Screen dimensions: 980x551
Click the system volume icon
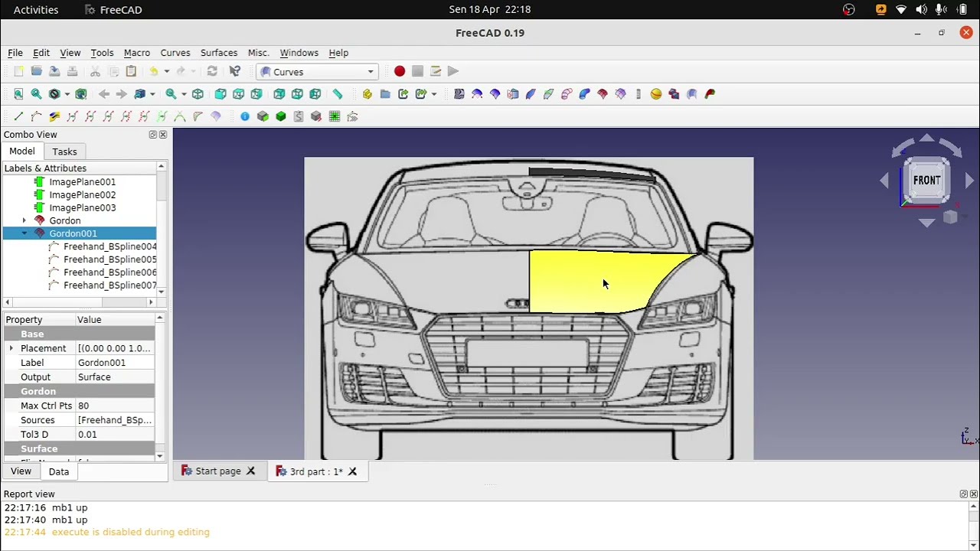coord(921,9)
